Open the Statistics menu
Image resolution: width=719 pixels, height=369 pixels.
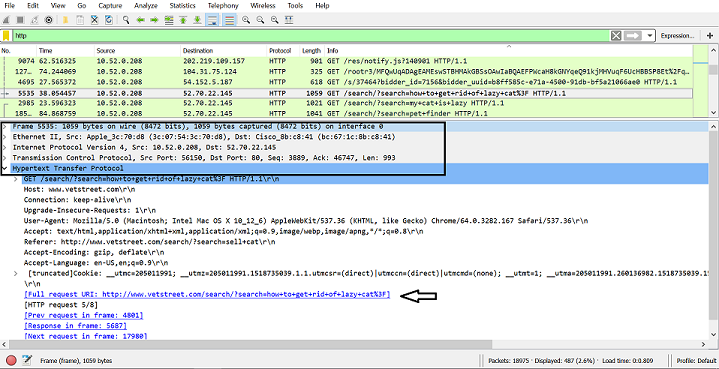click(x=183, y=6)
